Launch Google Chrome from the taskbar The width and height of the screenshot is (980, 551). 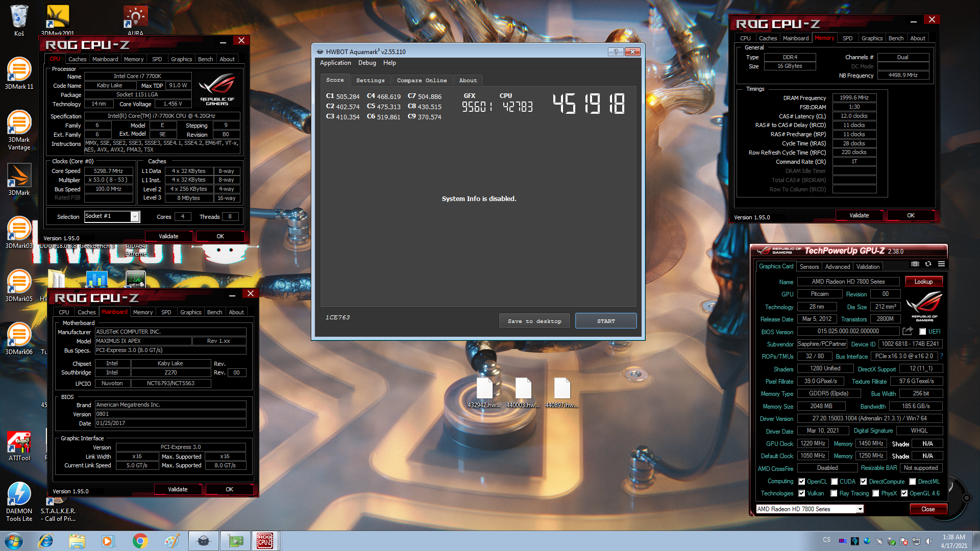point(140,541)
